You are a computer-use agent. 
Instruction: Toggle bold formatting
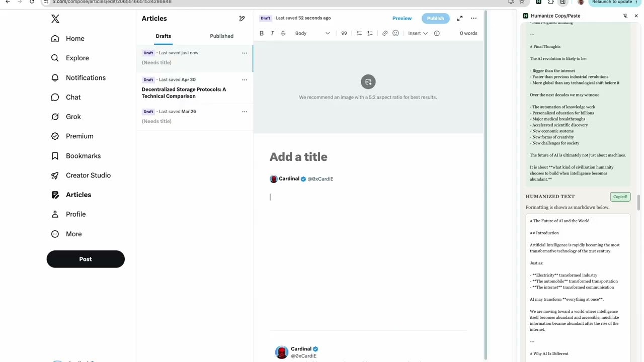pos(262,33)
